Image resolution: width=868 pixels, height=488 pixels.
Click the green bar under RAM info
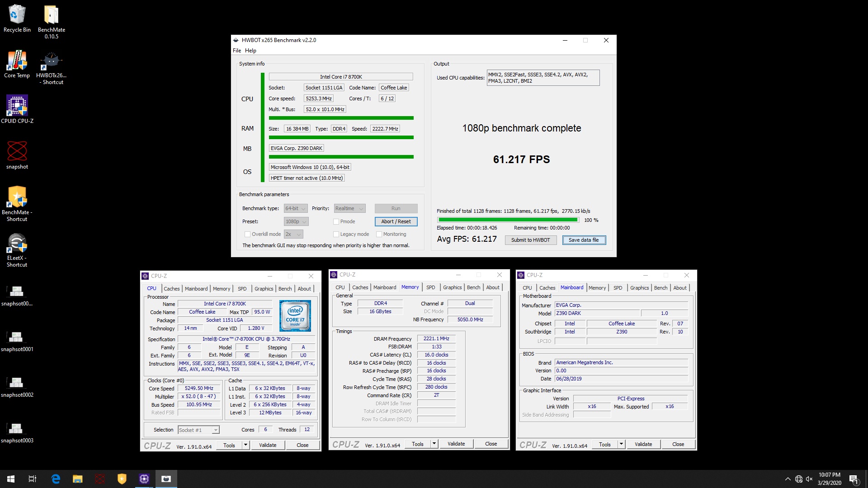(x=341, y=137)
